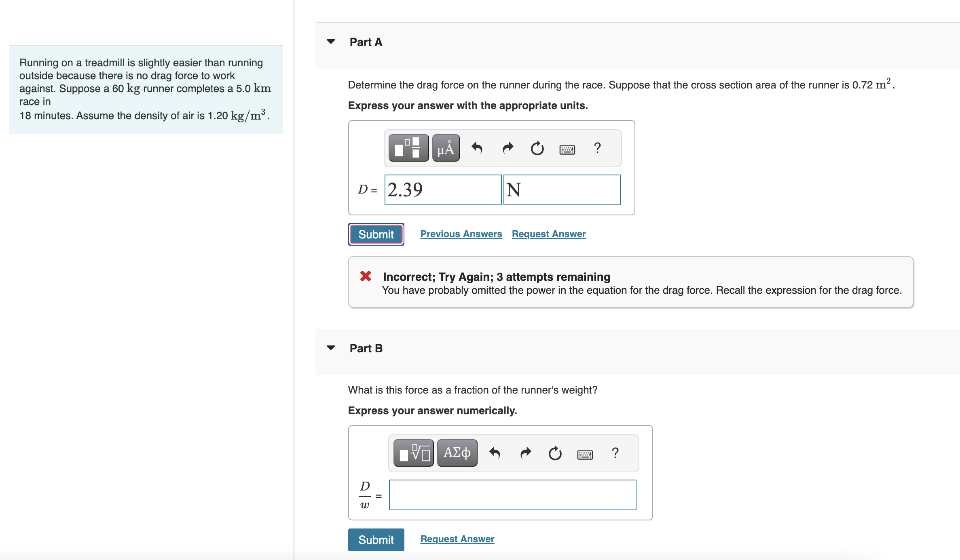Click the redo arrow in Part B toolbar
Screen dimensions: 960x560
(x=526, y=453)
